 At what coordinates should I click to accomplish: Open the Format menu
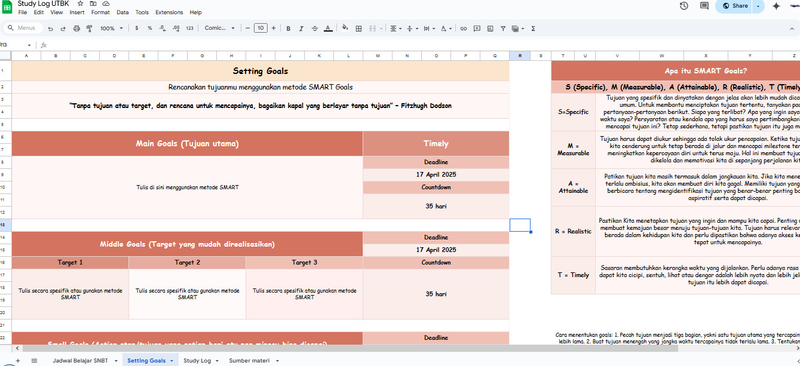click(101, 12)
